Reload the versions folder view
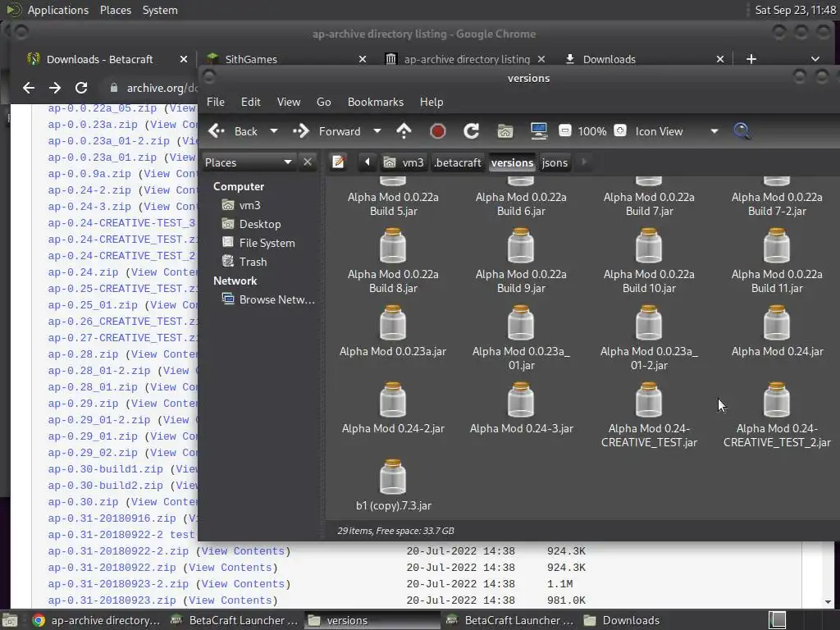840x630 pixels. coord(472,131)
